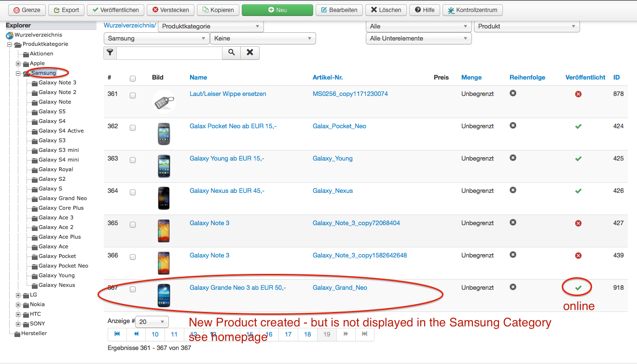The height and width of the screenshot is (364, 637).
Task: Click the globe icon beside Wurzelverzeichnis
Action: 10,35
